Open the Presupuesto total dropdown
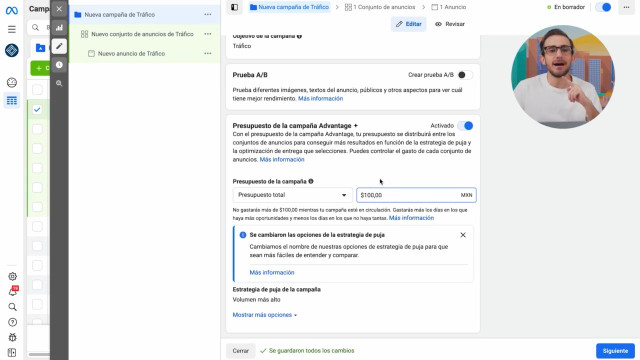 pyautogui.click(x=292, y=195)
